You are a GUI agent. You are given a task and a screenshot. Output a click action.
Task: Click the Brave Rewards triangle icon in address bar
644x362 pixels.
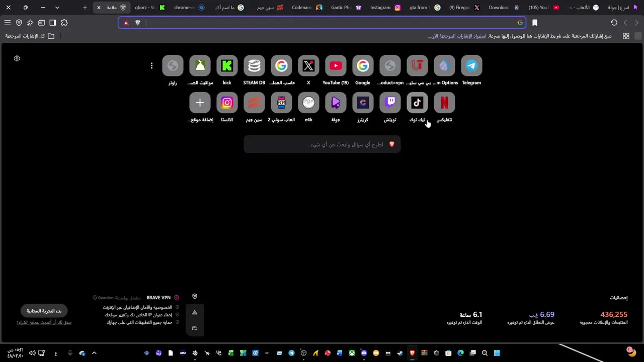point(126,23)
